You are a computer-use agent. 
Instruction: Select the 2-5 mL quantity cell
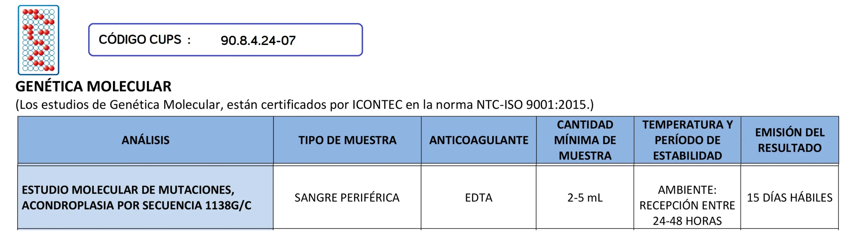click(x=585, y=198)
